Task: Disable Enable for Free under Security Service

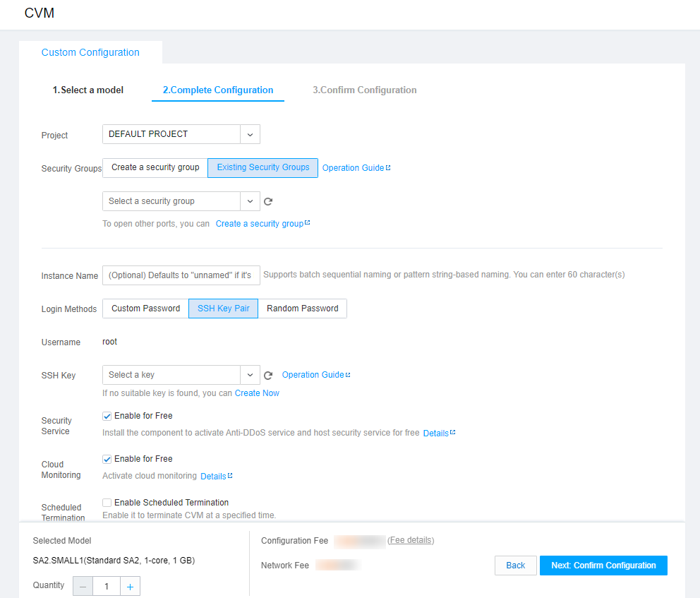Action: [107, 416]
